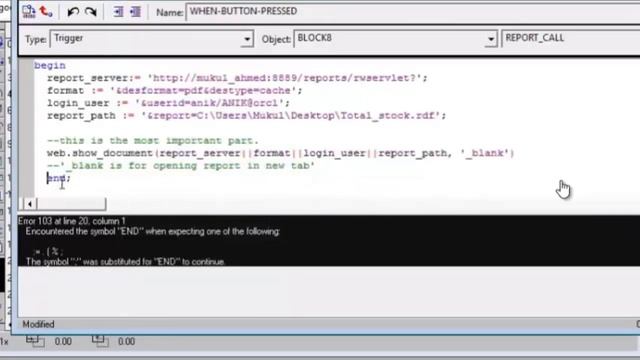The image size is (640, 360).
Task: Click the report_path assignment line
Action: click(247, 116)
